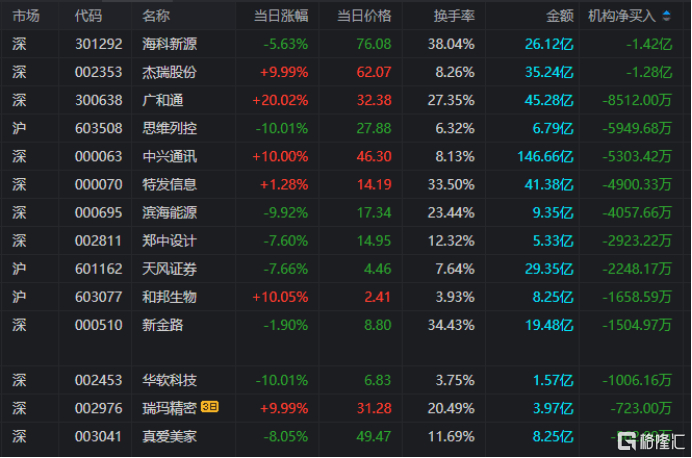The height and width of the screenshot is (458, 692).
Task: Click the 市场 column header
Action: [26, 16]
